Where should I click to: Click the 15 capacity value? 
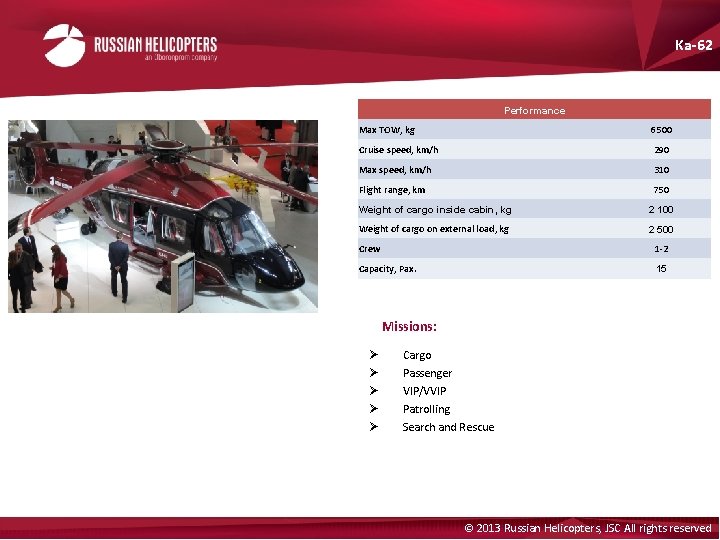pyautogui.click(x=661, y=269)
